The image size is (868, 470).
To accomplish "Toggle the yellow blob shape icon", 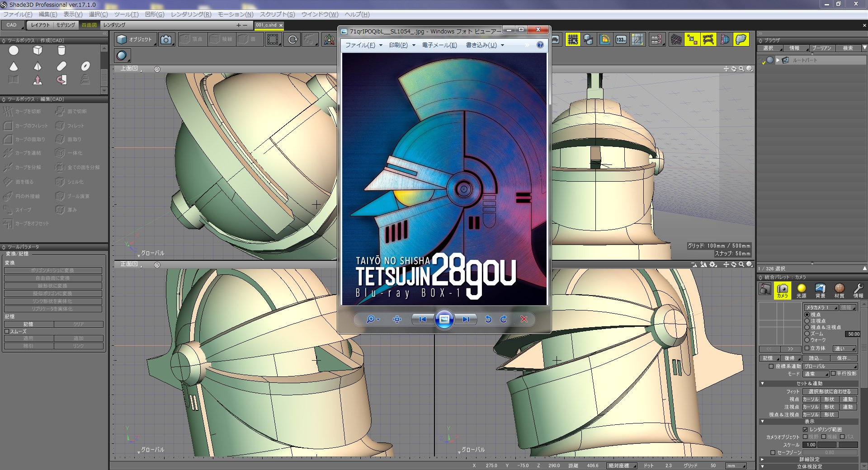I will pos(741,40).
